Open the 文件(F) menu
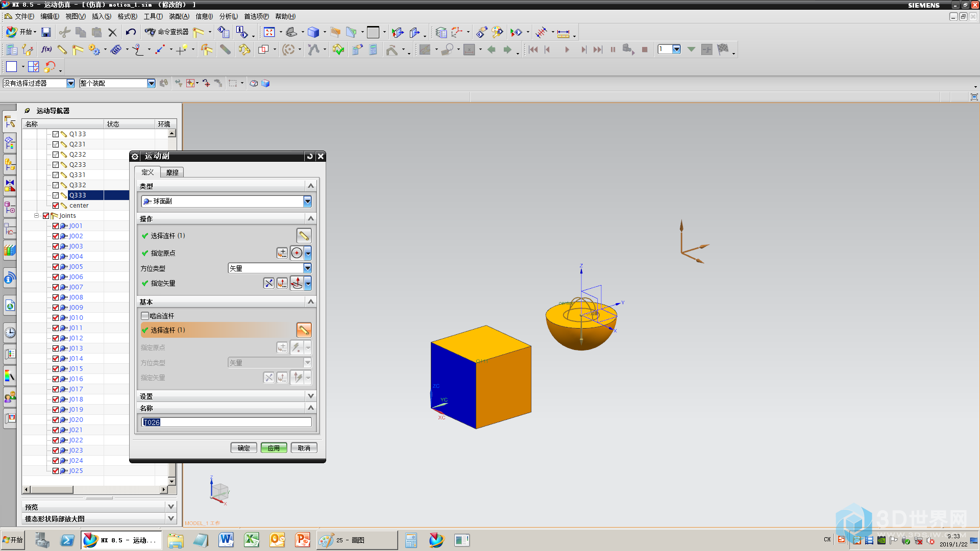This screenshot has width=980, height=551. click(24, 16)
